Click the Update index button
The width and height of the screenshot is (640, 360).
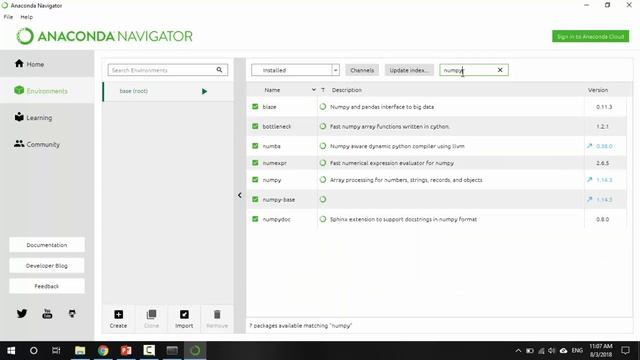tap(409, 70)
